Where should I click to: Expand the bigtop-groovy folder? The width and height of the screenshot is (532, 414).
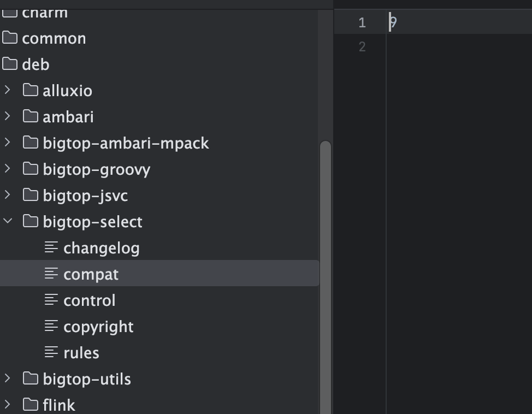click(8, 169)
